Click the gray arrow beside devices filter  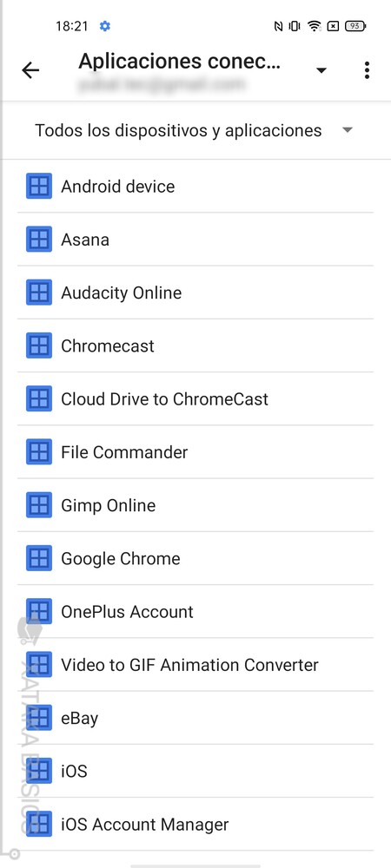(x=348, y=131)
